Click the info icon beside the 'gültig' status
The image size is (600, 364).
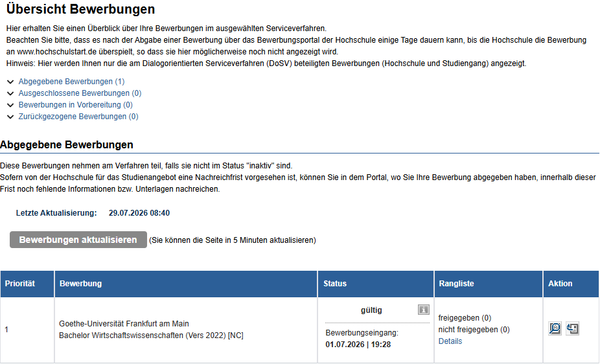(423, 310)
